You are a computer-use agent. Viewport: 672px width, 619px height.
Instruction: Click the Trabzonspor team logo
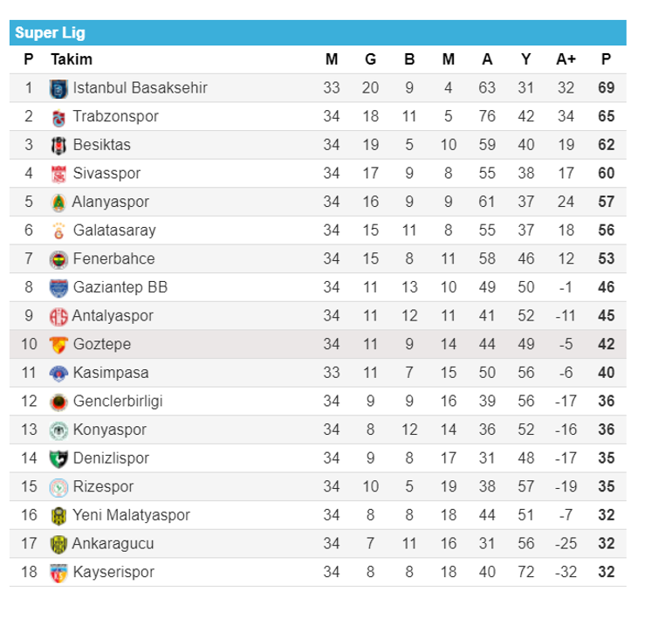coord(58,117)
